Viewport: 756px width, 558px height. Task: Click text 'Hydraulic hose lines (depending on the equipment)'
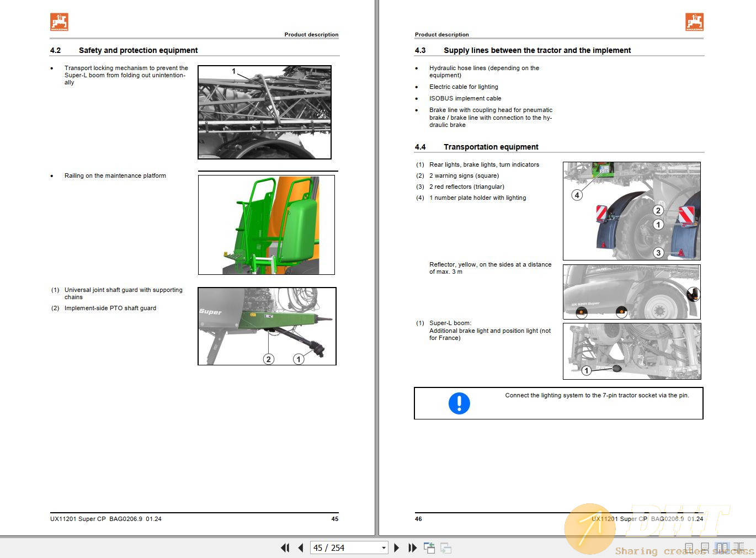(485, 72)
